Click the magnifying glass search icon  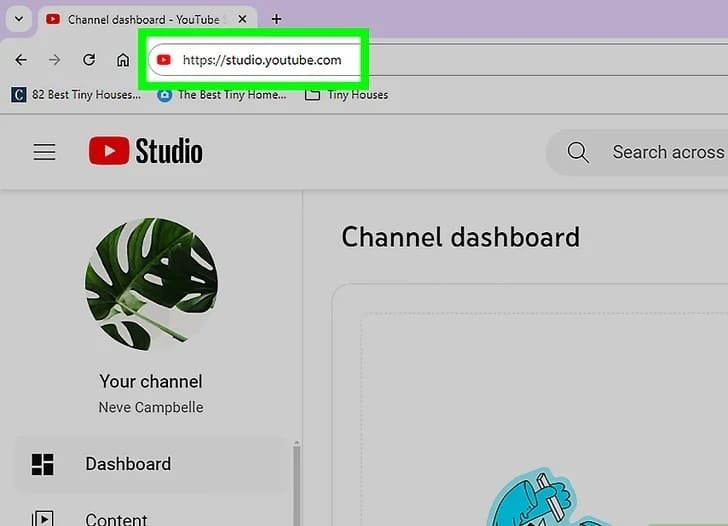578,152
